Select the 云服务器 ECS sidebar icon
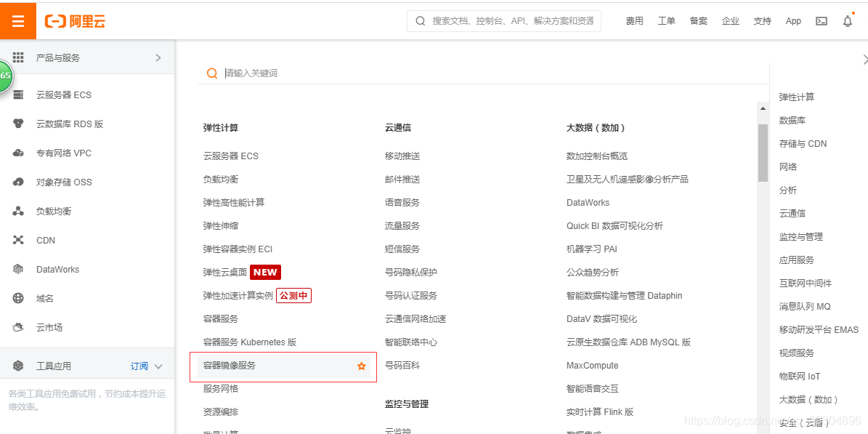Viewport: 868px width, 434px height. [x=16, y=95]
